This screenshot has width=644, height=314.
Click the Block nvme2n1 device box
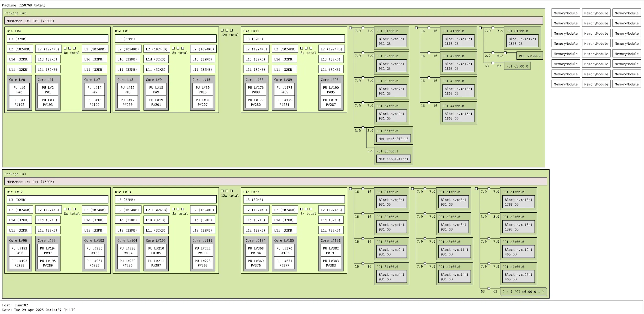click(x=392, y=252)
